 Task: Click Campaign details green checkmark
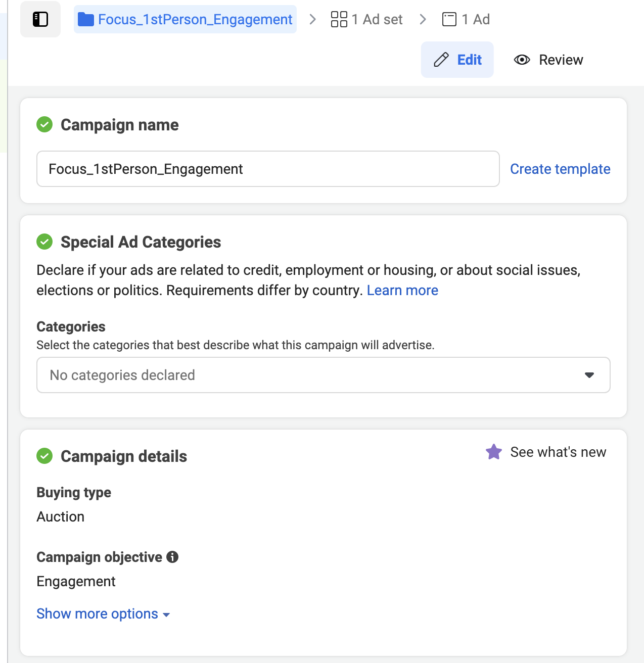pyautogui.click(x=44, y=456)
